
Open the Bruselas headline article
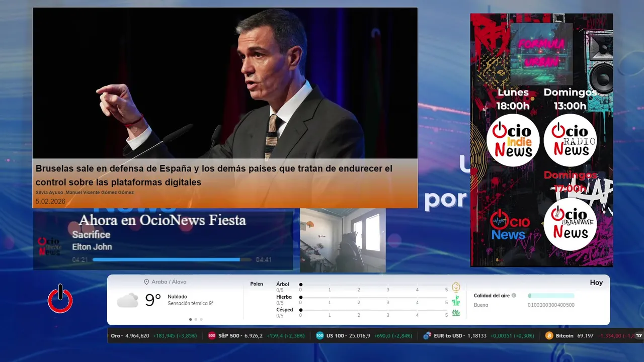[214, 175]
